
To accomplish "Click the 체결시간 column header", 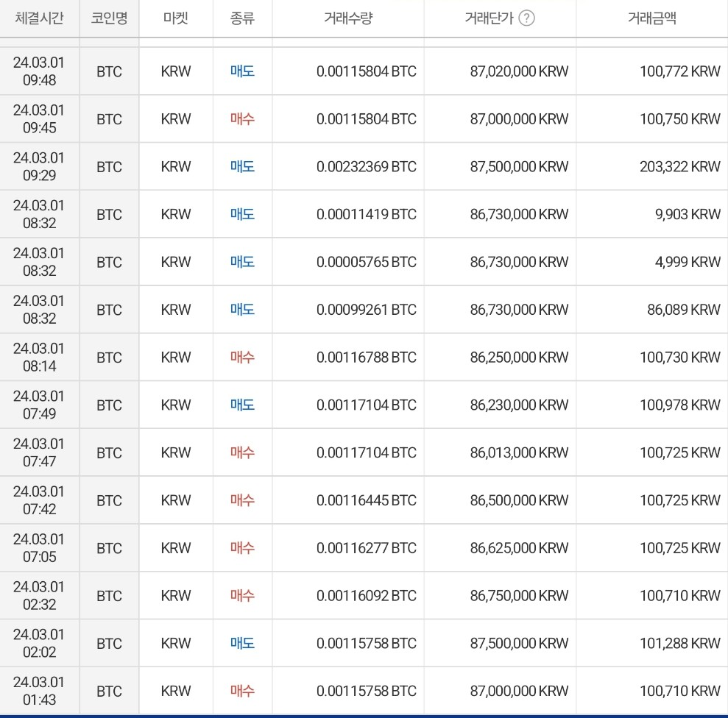I will [x=40, y=18].
